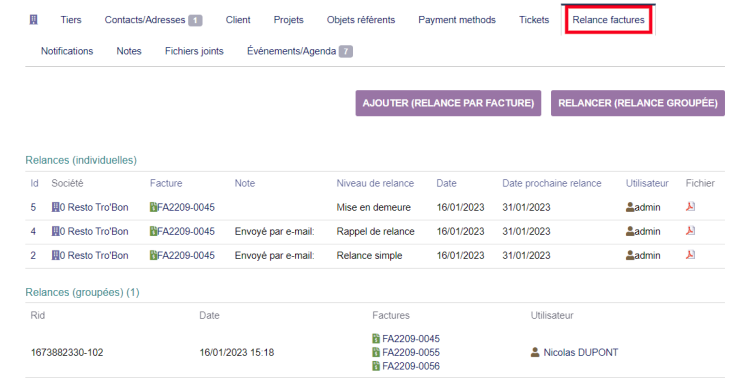Click invoice icon in Rappel de relance row
The height and width of the screenshot is (390, 749).
(153, 231)
